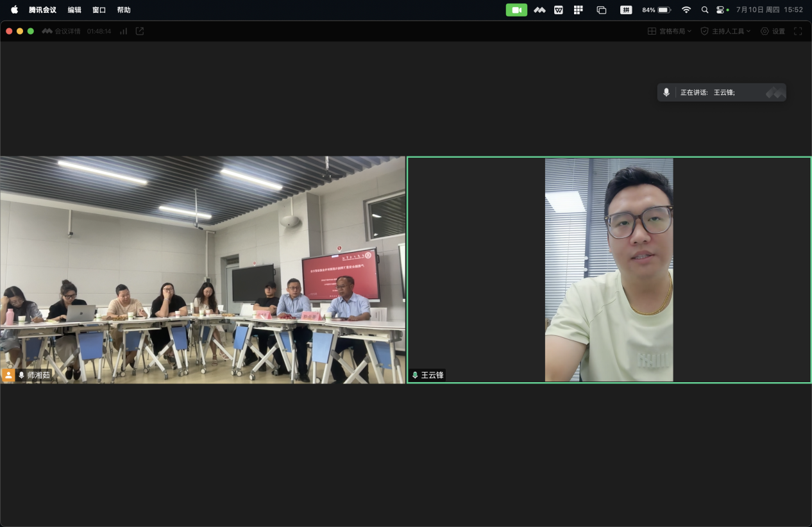Click the WPS icon in menu bar
This screenshot has width=812, height=527.
click(559, 10)
